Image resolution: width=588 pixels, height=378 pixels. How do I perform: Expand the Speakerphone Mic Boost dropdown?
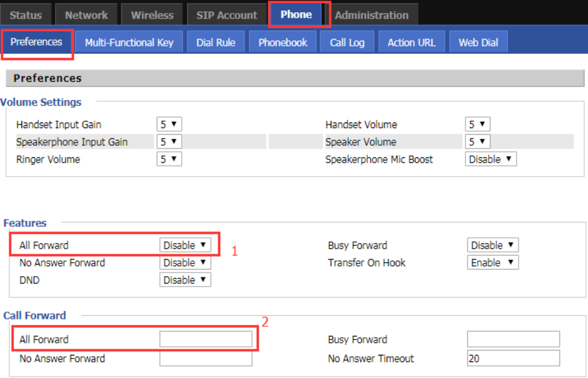pos(490,159)
